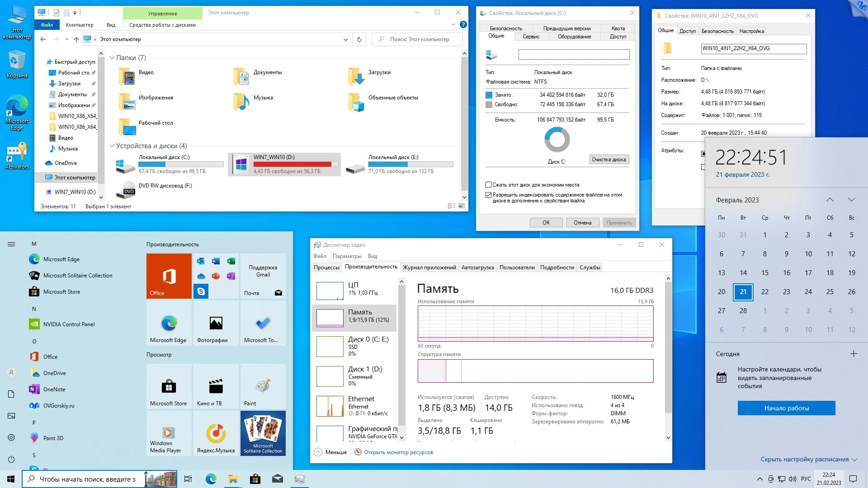Go to next month in calendar
The image size is (868, 488).
tap(852, 200)
